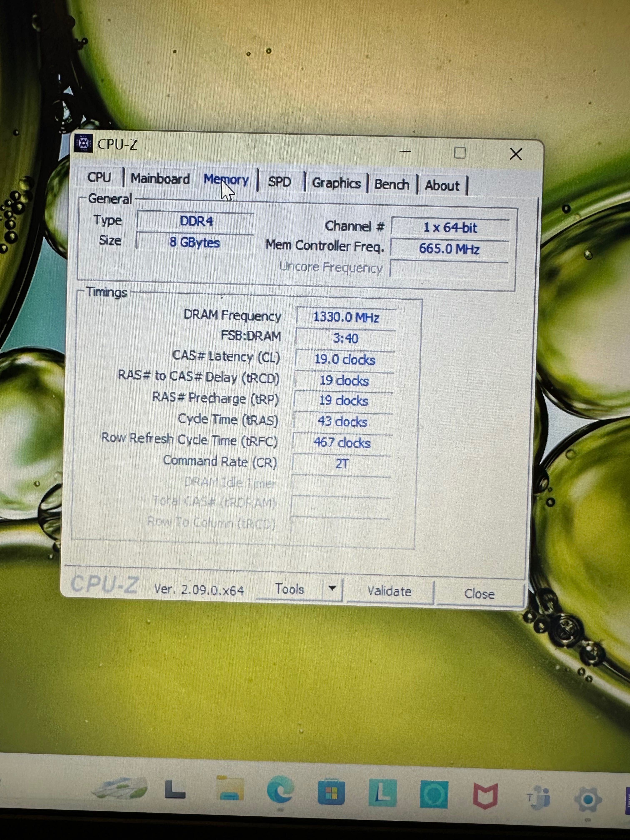Screen dimensions: 630x840
Task: Open the Alexa ring taskbar icon
Action: tap(434, 794)
